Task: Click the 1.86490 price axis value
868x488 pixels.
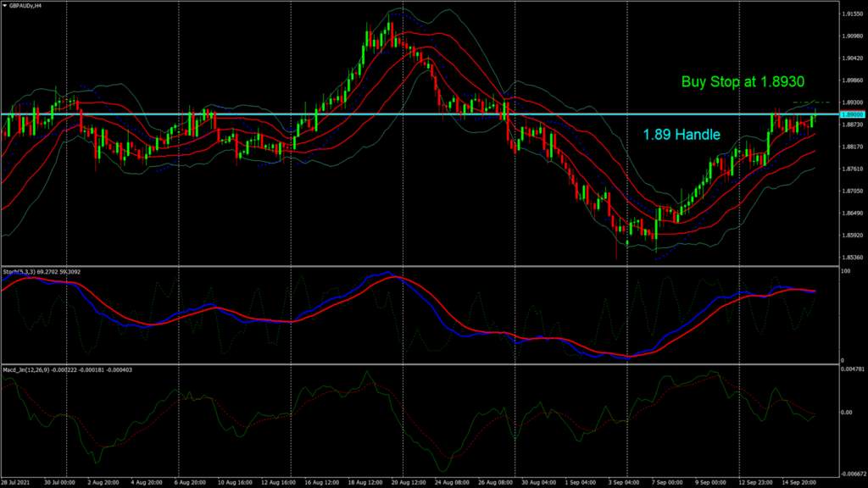Action: (853, 213)
